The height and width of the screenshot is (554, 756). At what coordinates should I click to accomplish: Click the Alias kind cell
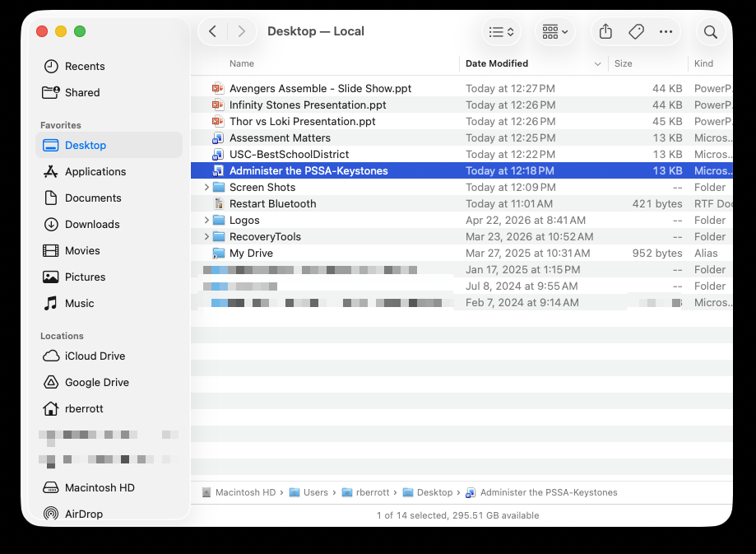pyautogui.click(x=706, y=253)
